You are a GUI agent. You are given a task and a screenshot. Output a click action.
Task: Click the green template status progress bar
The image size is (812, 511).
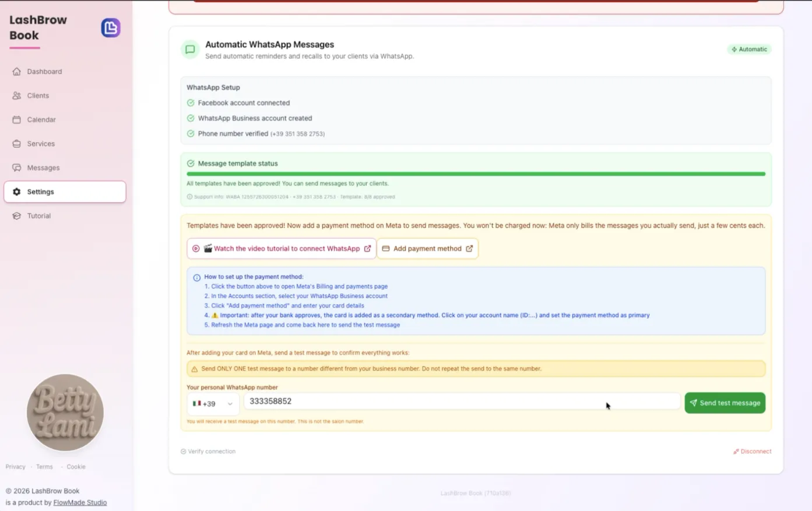tap(476, 174)
